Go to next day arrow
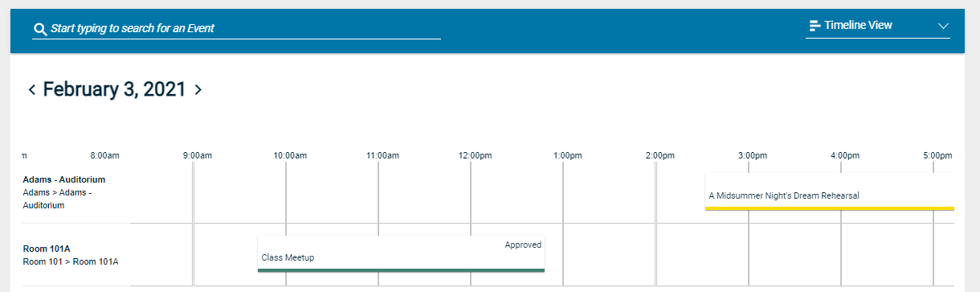Viewport: 980px width, 292px height. 198,89
